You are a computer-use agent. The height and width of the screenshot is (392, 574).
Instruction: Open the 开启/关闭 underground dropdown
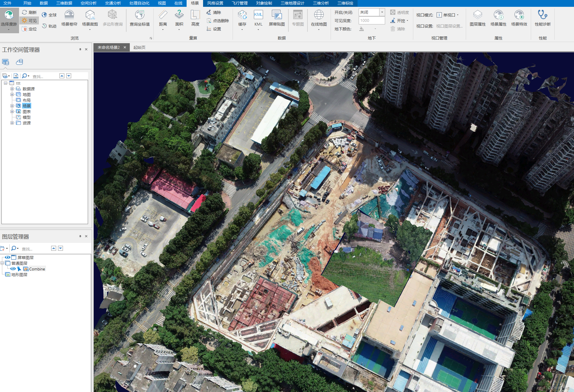pyautogui.click(x=382, y=12)
